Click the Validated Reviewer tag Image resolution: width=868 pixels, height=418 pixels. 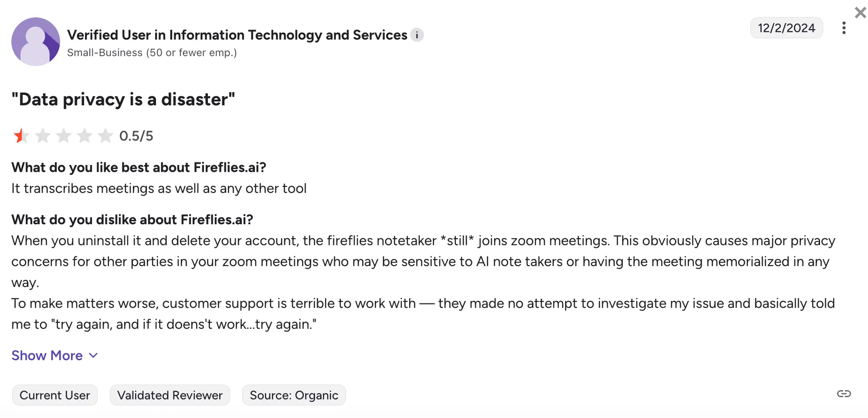click(170, 395)
